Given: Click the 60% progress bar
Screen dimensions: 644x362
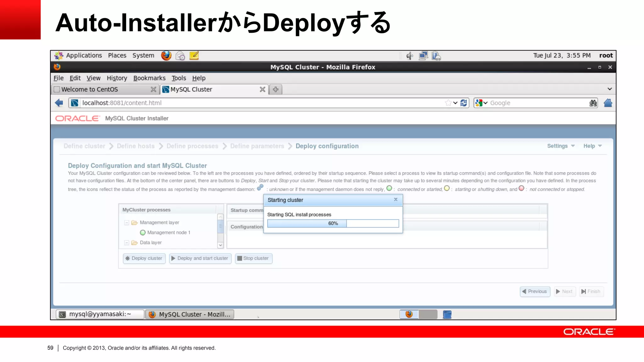Looking at the screenshot, I should [333, 223].
